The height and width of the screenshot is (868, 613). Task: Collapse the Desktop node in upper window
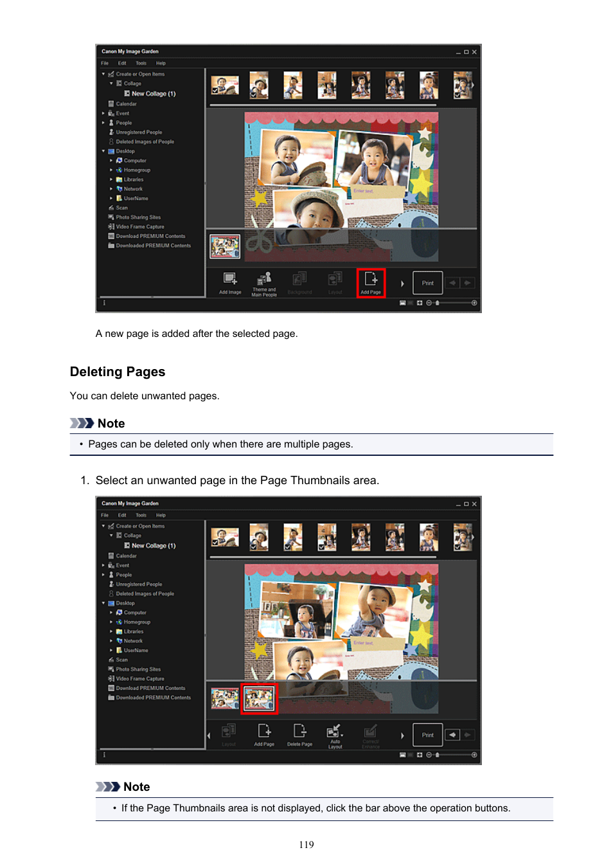(x=103, y=151)
